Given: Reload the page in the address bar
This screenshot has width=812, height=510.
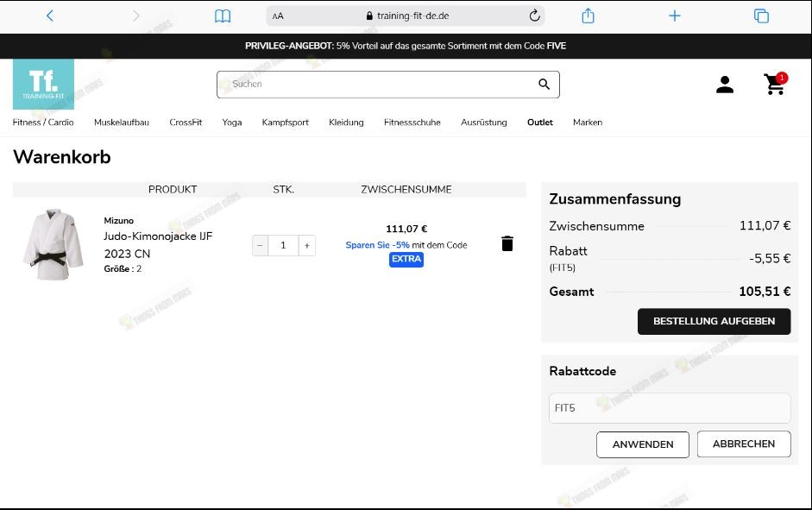Looking at the screenshot, I should pyautogui.click(x=534, y=16).
